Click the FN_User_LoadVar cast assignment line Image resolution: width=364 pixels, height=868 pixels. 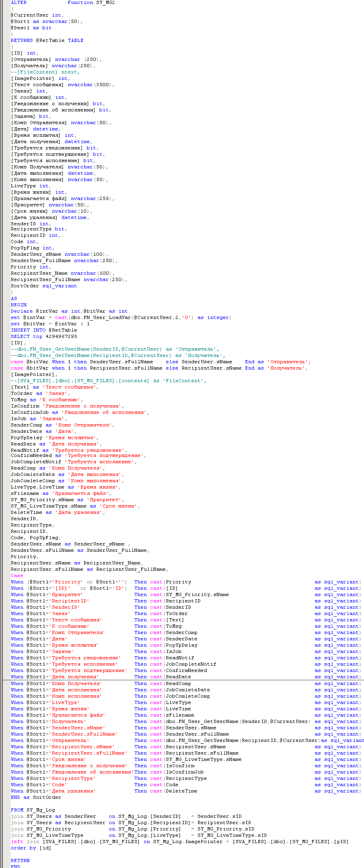point(121,317)
